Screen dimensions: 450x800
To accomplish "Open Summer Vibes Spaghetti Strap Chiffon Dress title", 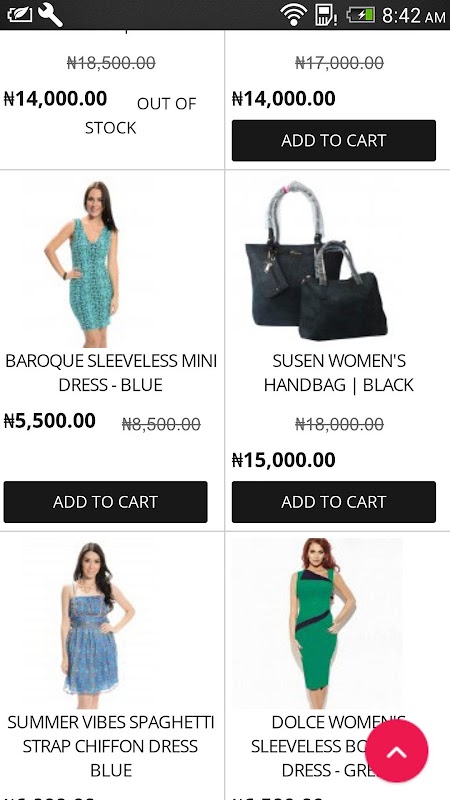I will (111, 745).
